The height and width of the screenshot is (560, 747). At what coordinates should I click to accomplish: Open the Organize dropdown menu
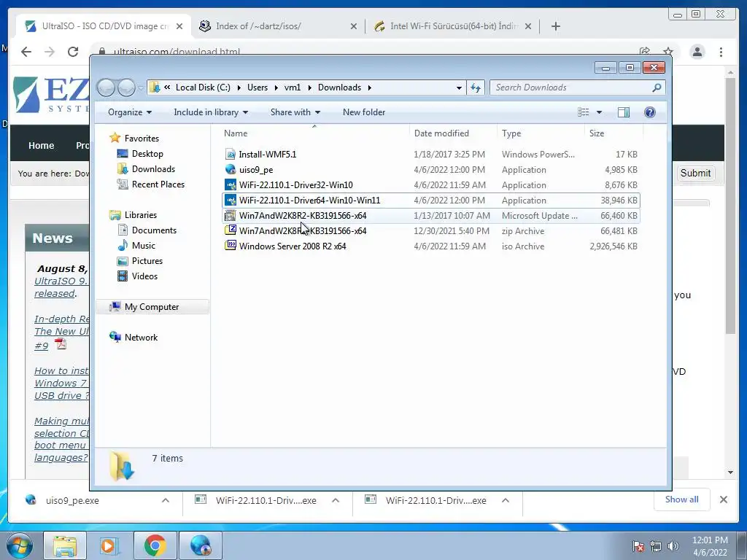point(130,112)
